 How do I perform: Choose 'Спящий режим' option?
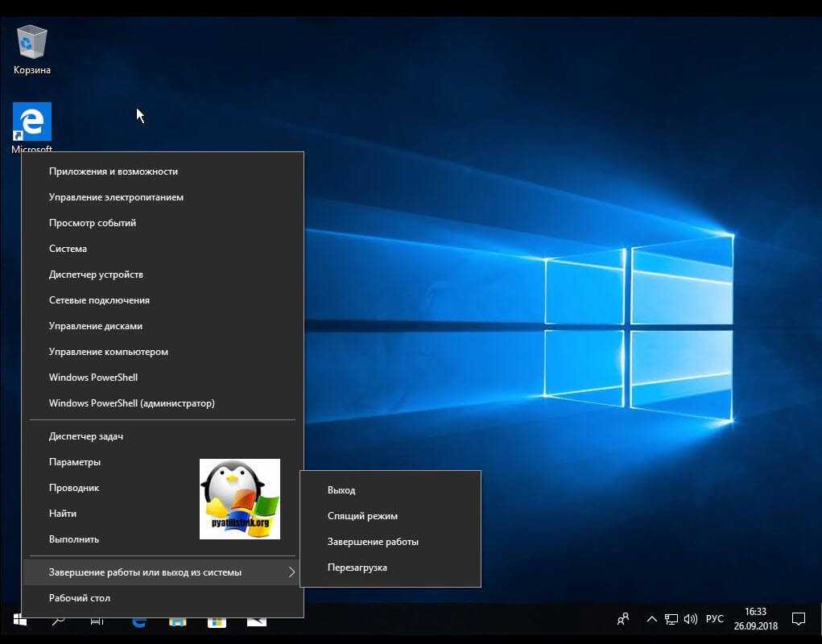click(x=362, y=516)
